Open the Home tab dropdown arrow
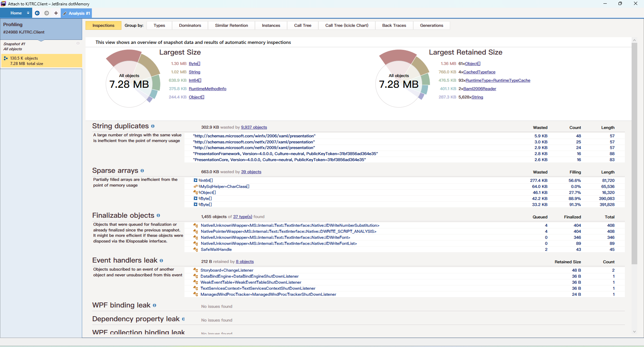The height and width of the screenshot is (347, 644). (28, 13)
